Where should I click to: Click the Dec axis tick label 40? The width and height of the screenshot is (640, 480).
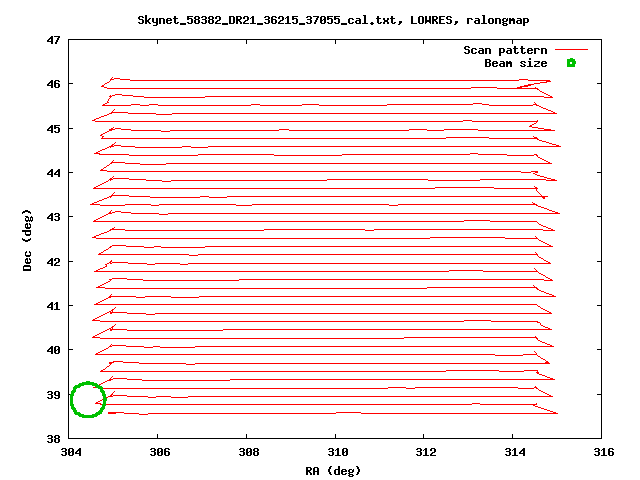click(53, 350)
